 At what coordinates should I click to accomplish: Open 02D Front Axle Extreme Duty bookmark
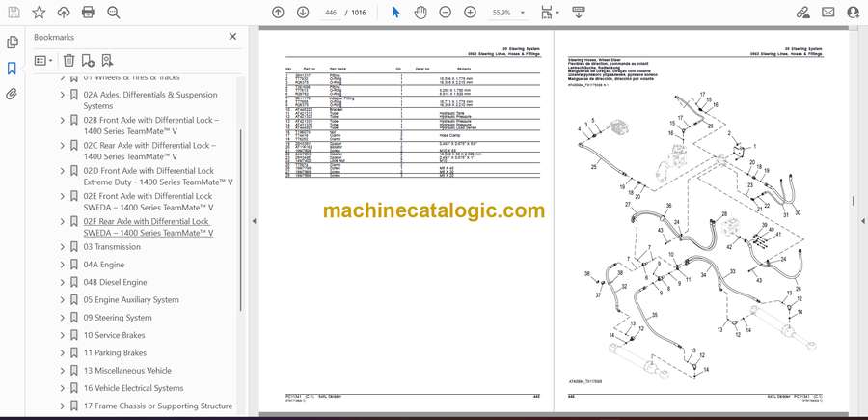coord(158,176)
